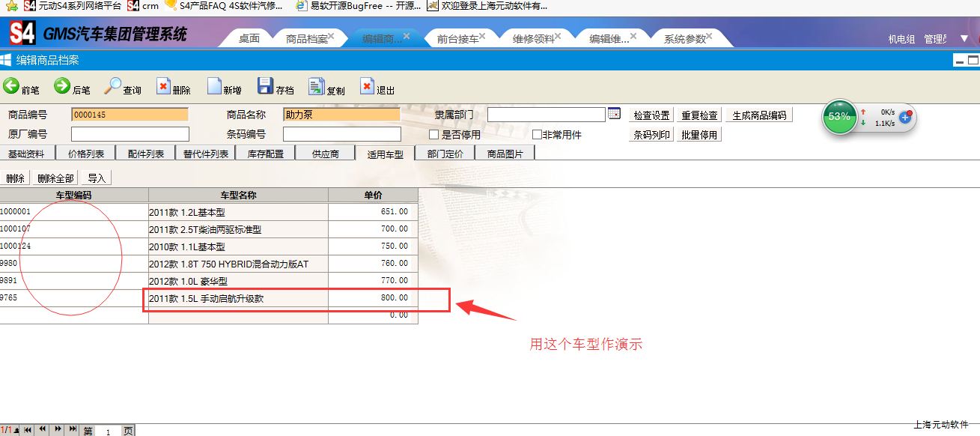
Task: Enable the 非常用件 checkbox
Action: click(537, 135)
